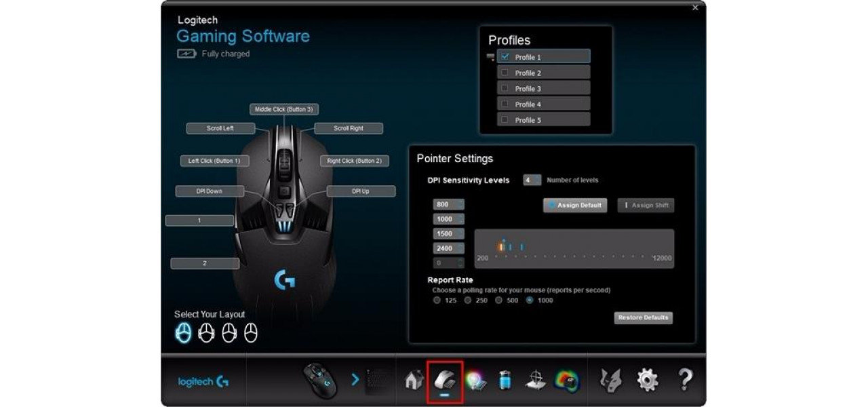Click the on-board memory icon beside Profile 1
The image size is (868, 407).
click(x=491, y=58)
